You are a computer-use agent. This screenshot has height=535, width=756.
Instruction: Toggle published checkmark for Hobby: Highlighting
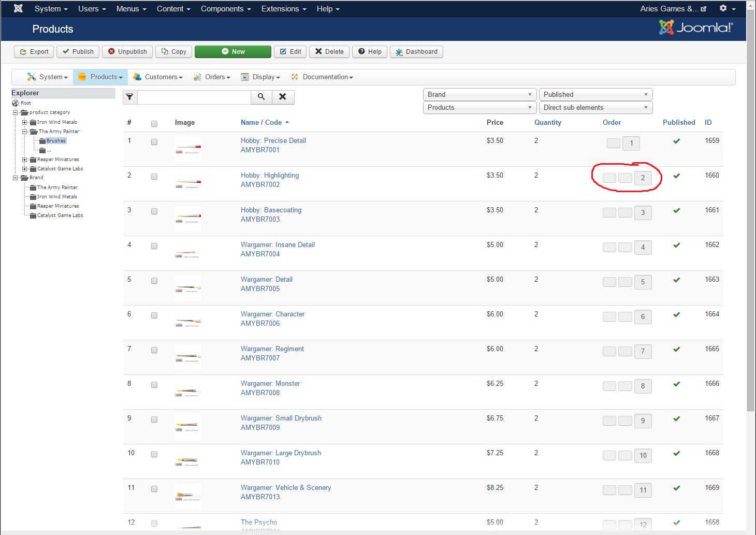(x=676, y=176)
